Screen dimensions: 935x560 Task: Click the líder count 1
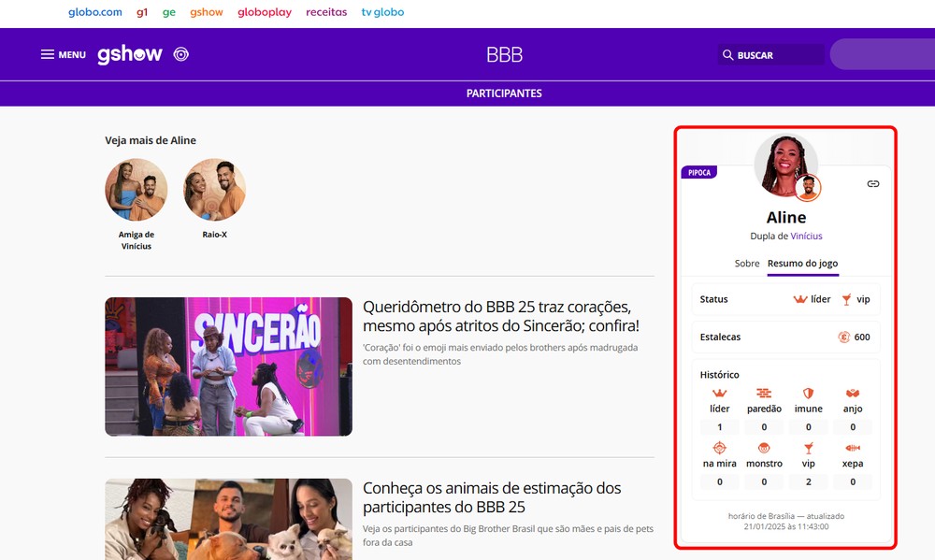pos(720,427)
